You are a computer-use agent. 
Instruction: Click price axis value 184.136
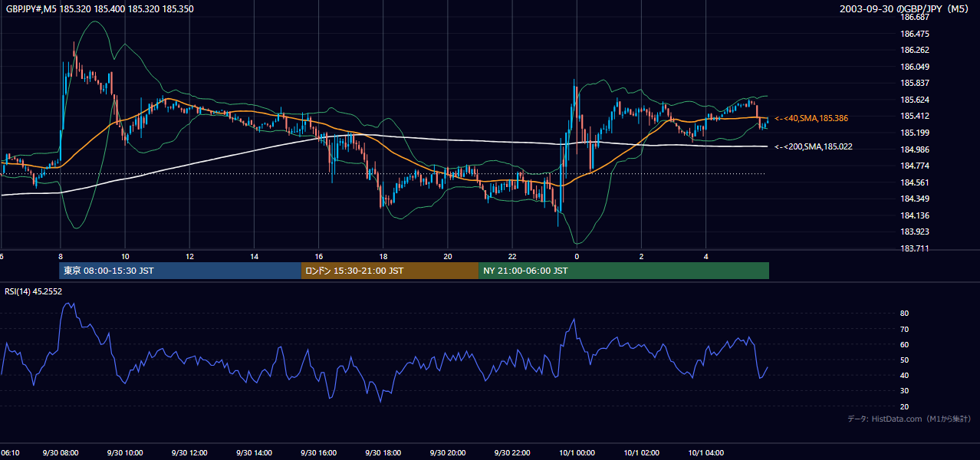(916, 215)
